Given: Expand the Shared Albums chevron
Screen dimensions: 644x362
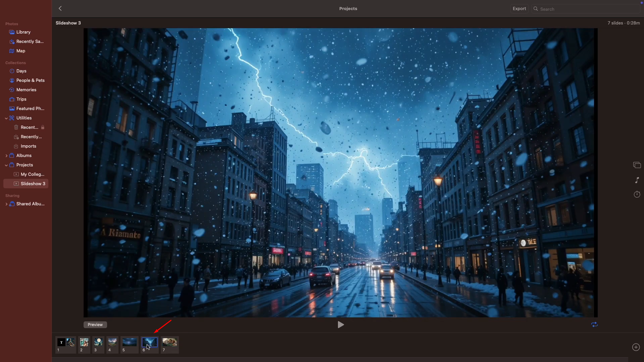Looking at the screenshot, I should [x=6, y=204].
